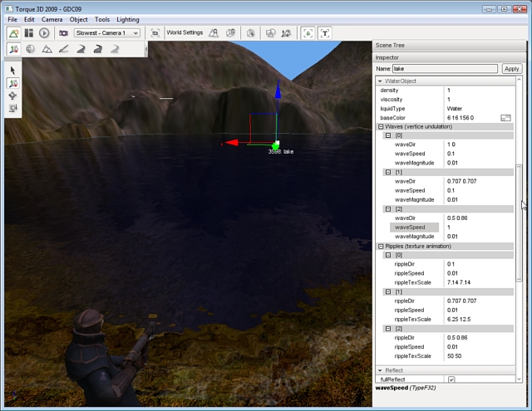Collapse the Reflect section header
Screen dimensions: 532x411
381,370
